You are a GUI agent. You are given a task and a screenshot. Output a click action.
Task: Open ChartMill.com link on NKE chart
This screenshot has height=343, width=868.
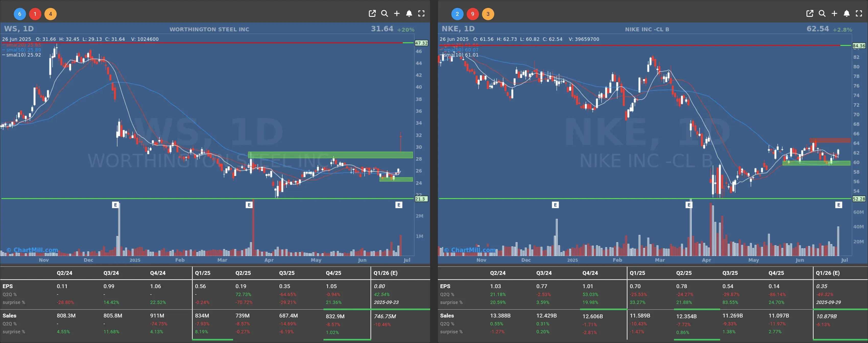(470, 250)
